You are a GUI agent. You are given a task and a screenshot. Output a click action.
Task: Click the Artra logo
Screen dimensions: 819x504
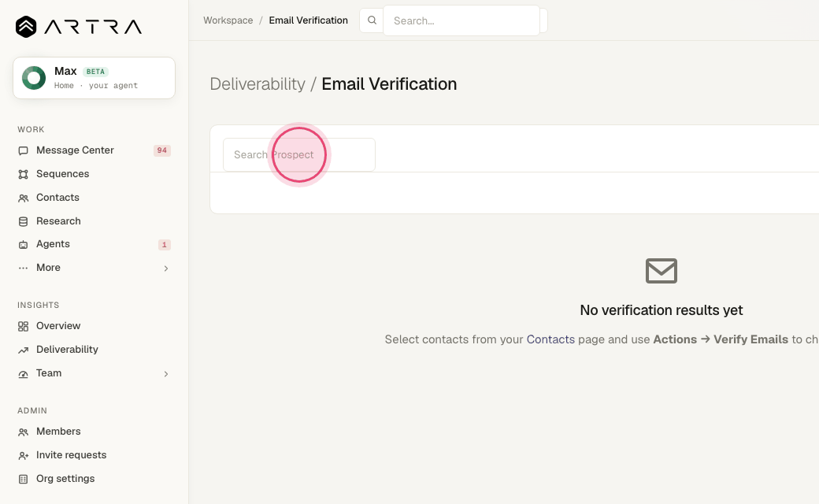click(x=78, y=27)
